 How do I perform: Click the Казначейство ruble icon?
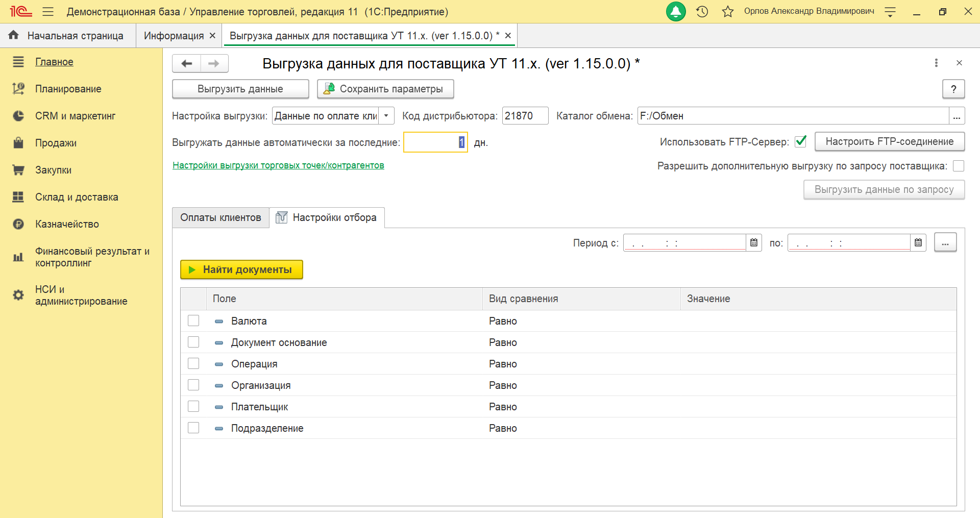[18, 224]
